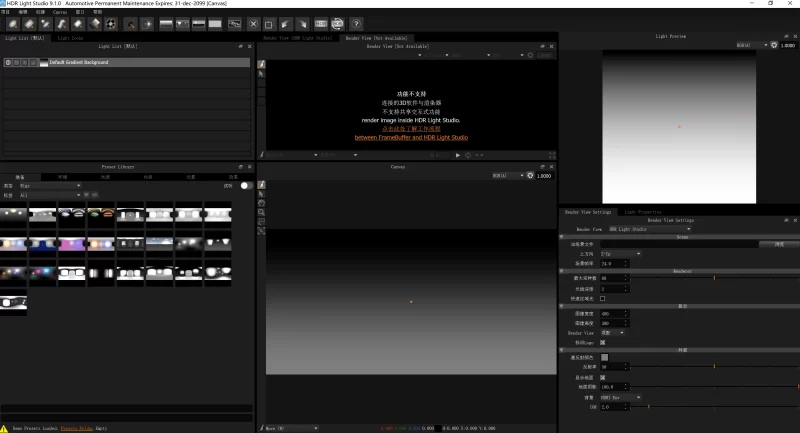Select the LightPaint brush tool in Canvas
This screenshot has height=433, width=800.
(x=261, y=185)
